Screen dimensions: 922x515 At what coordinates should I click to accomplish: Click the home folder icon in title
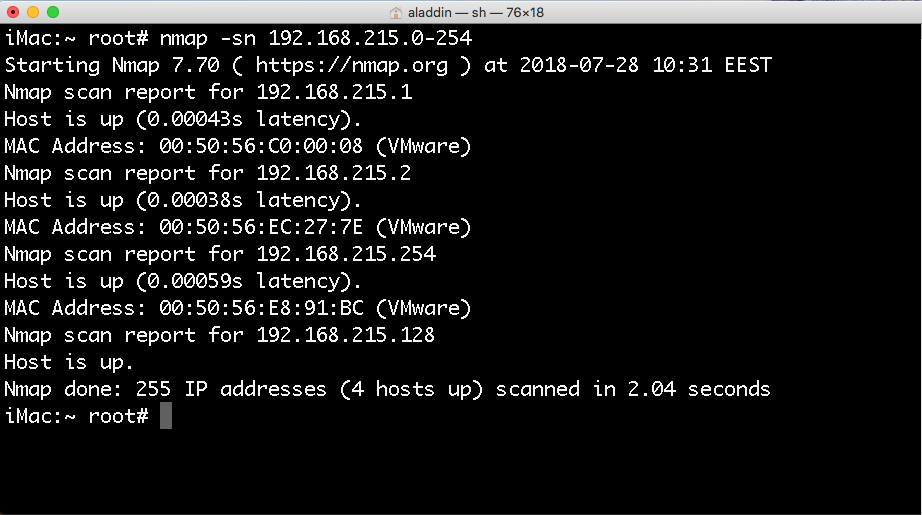pyautogui.click(x=396, y=12)
